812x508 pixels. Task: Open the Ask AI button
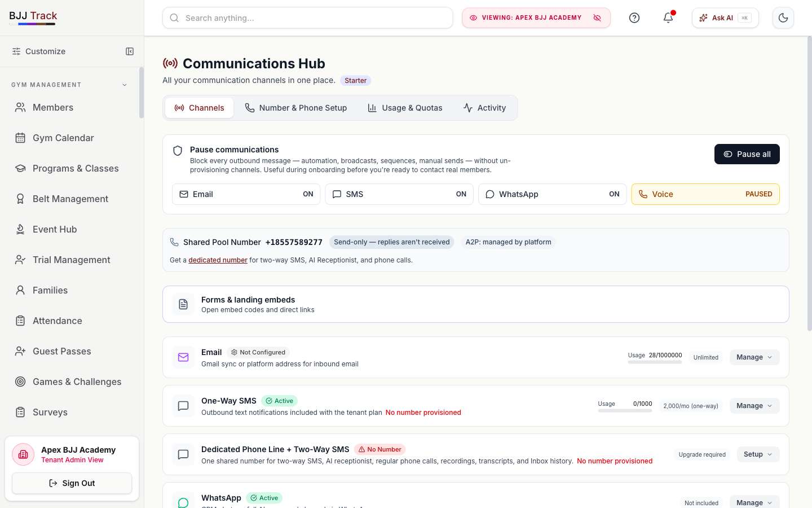[725, 18]
